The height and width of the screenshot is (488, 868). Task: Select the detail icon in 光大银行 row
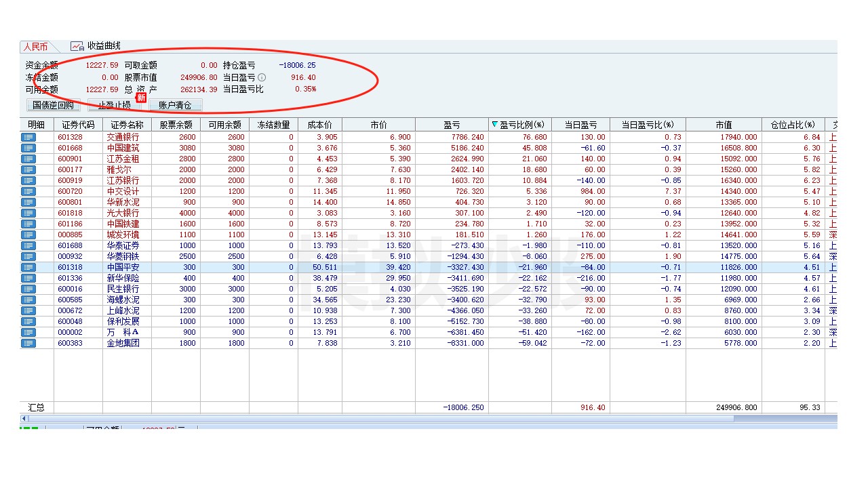pos(28,213)
